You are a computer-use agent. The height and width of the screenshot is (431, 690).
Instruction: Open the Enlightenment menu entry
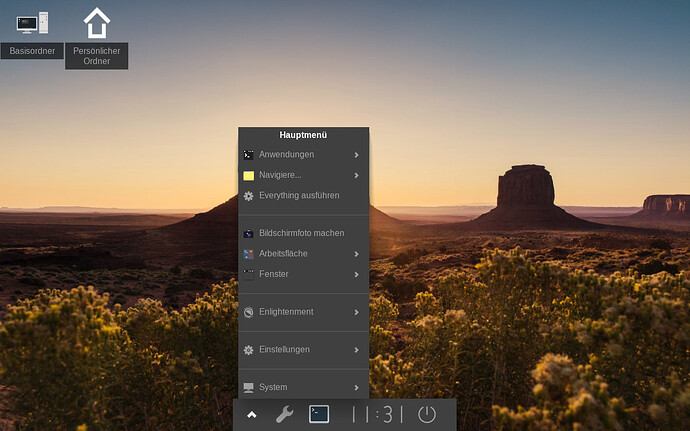[x=287, y=312]
